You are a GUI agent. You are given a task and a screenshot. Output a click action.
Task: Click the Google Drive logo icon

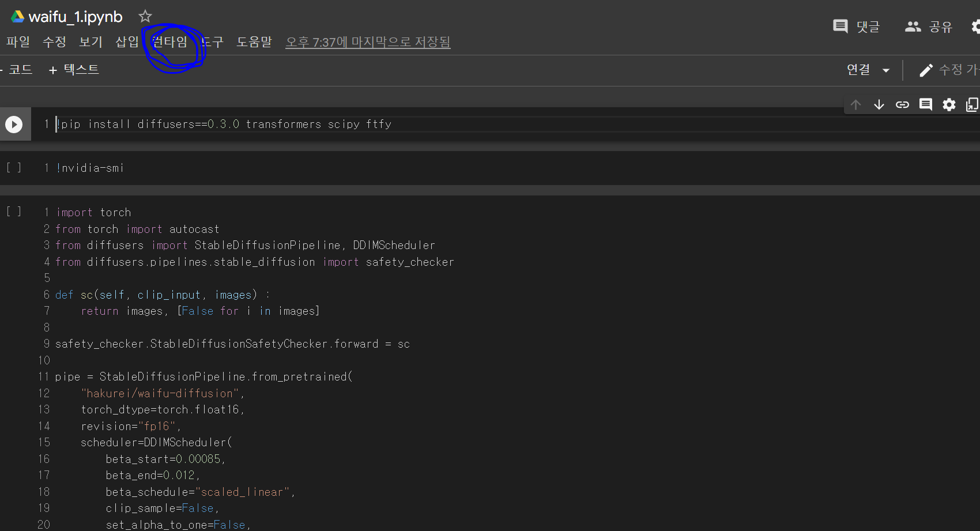click(17, 17)
